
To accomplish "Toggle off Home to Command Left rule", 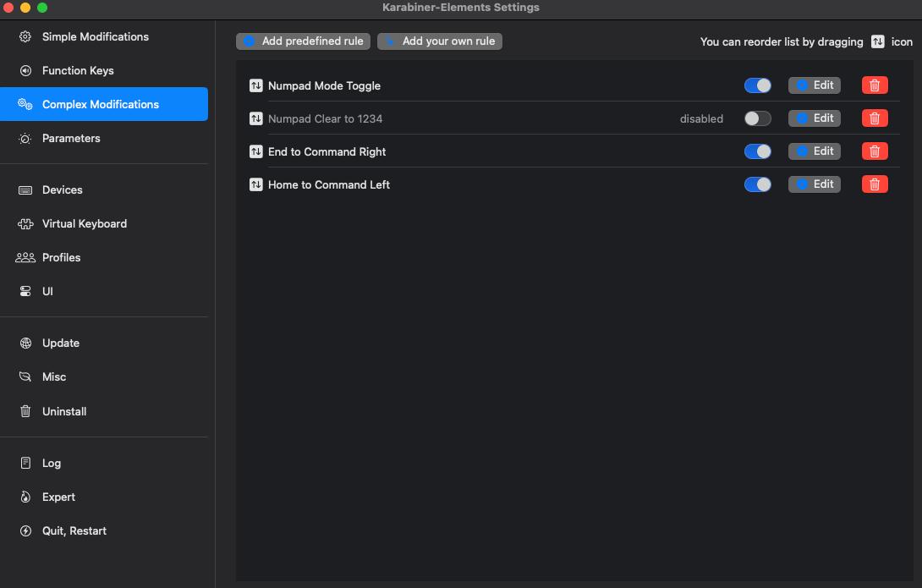I will (x=757, y=184).
